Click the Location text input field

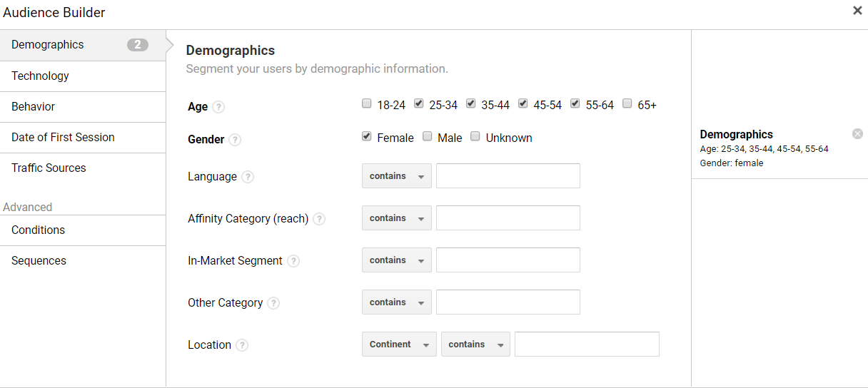(587, 344)
